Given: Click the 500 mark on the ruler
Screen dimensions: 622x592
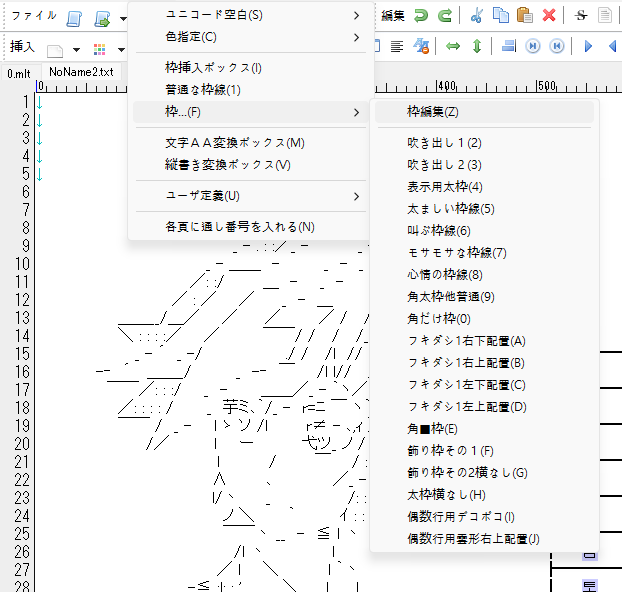Looking at the screenshot, I should [547, 86].
